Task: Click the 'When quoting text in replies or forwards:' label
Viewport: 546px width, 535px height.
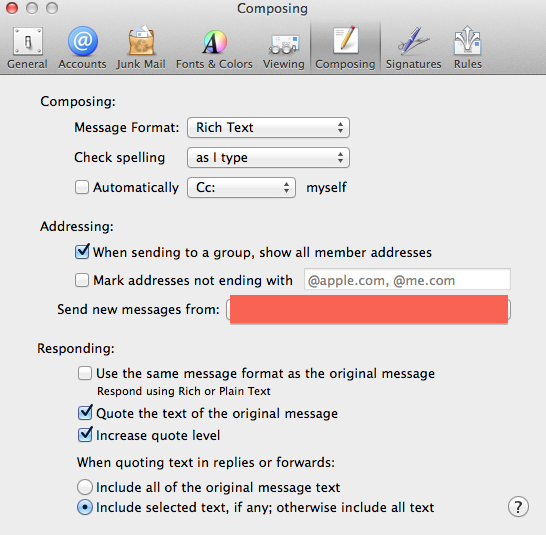Action: point(206,463)
